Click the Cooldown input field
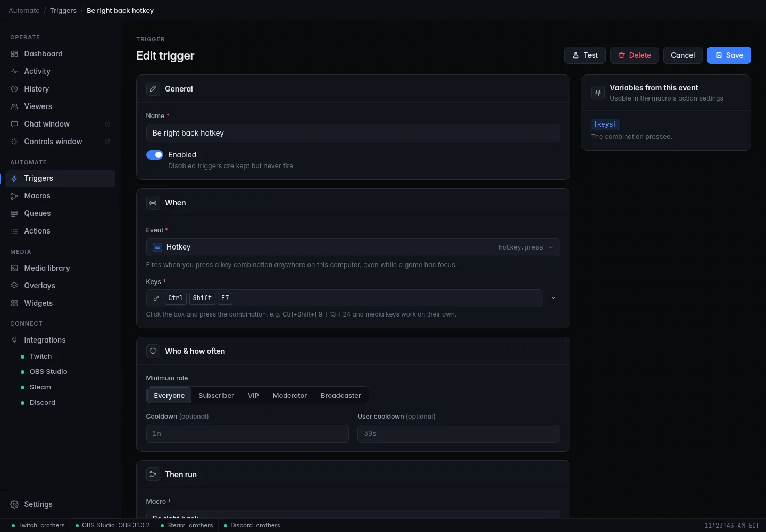The width and height of the screenshot is (766, 532). click(247, 434)
